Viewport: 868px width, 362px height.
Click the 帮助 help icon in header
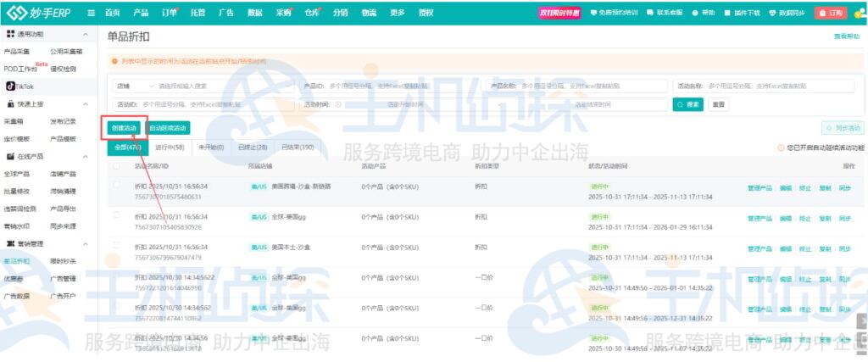tap(694, 14)
